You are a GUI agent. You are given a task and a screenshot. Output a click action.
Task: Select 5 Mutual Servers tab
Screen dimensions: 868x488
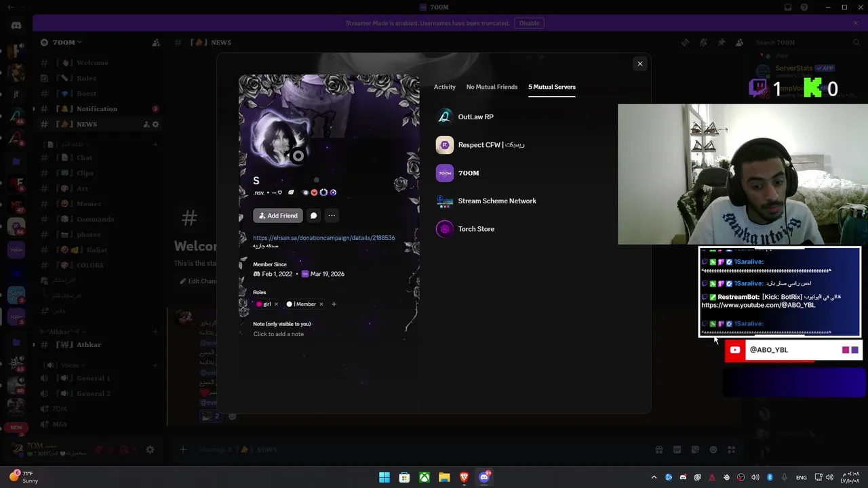(x=552, y=87)
